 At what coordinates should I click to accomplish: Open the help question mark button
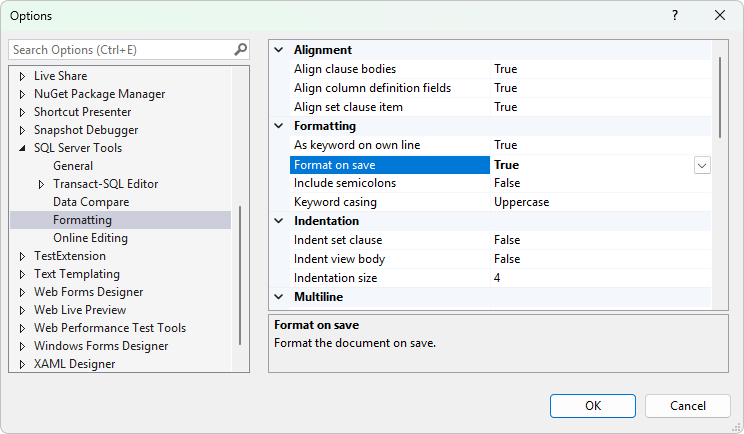675,16
